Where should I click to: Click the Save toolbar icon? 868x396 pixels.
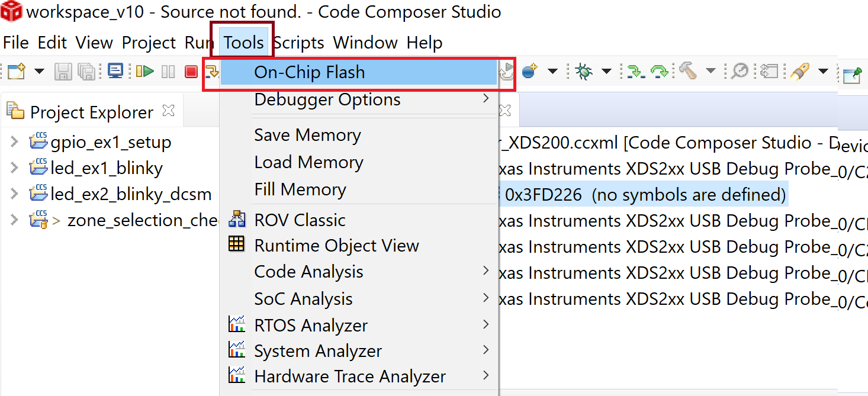click(63, 70)
